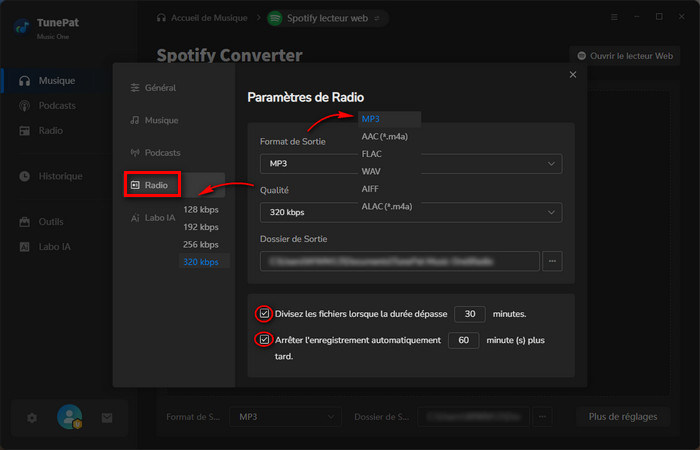700x450 pixels.
Task: Click the toolbox icon beside Outils
Action: pos(25,222)
